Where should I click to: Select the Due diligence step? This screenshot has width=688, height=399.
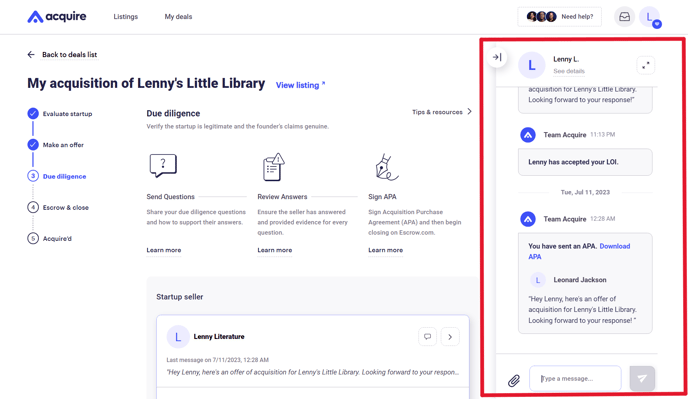tap(57, 176)
